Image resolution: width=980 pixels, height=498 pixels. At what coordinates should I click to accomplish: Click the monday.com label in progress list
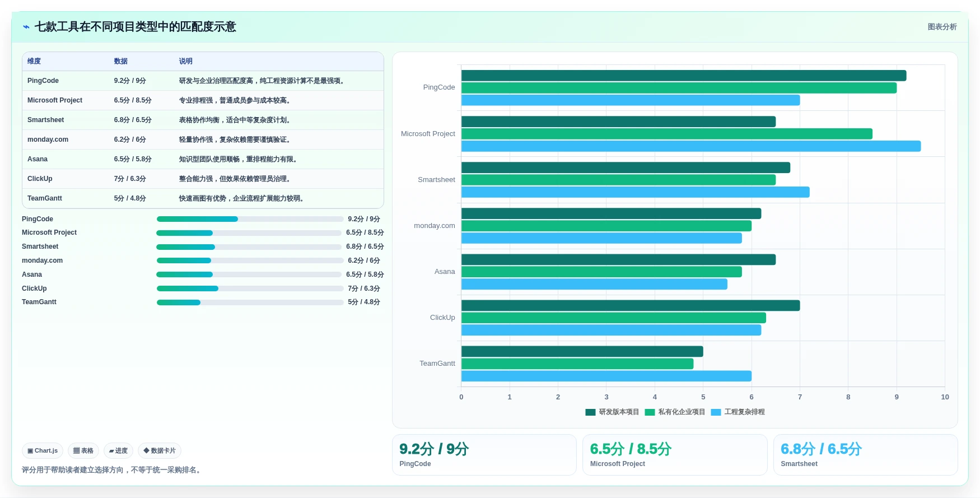pyautogui.click(x=42, y=260)
